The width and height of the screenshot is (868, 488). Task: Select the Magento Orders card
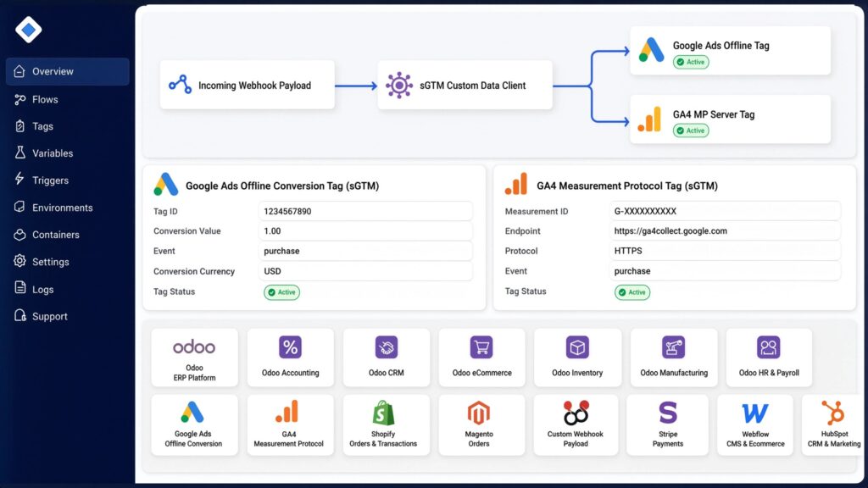coord(481,425)
